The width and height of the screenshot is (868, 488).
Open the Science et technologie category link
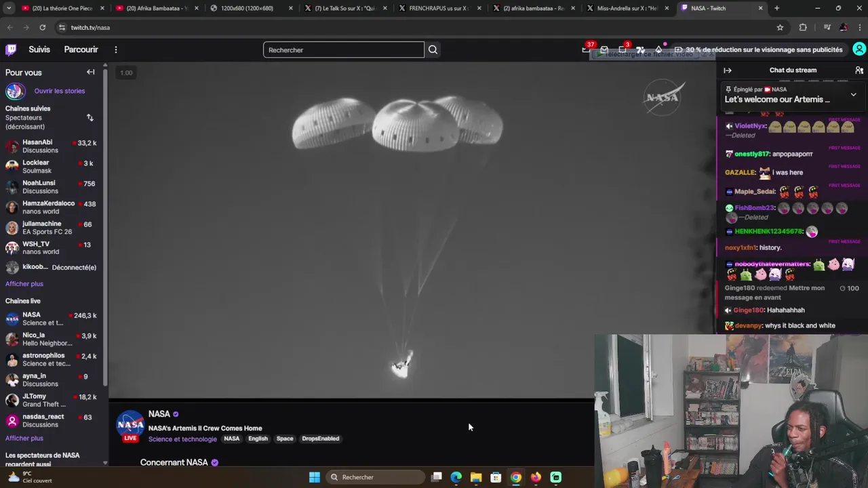(x=182, y=439)
